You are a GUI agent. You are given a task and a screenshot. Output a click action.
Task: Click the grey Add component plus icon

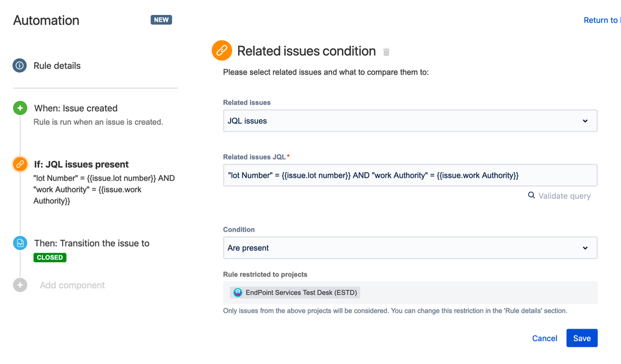pyautogui.click(x=20, y=285)
